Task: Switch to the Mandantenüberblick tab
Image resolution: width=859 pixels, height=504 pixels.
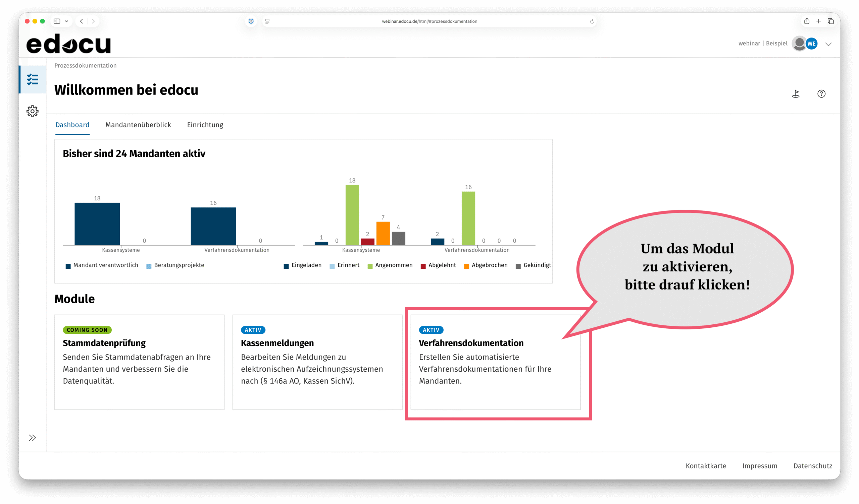Action: pyautogui.click(x=138, y=125)
